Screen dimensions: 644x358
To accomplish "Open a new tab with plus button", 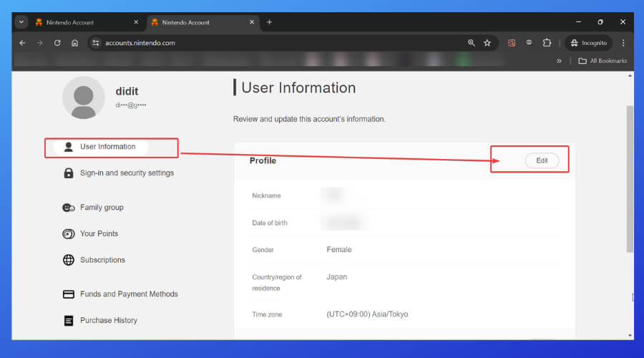I will pos(269,22).
